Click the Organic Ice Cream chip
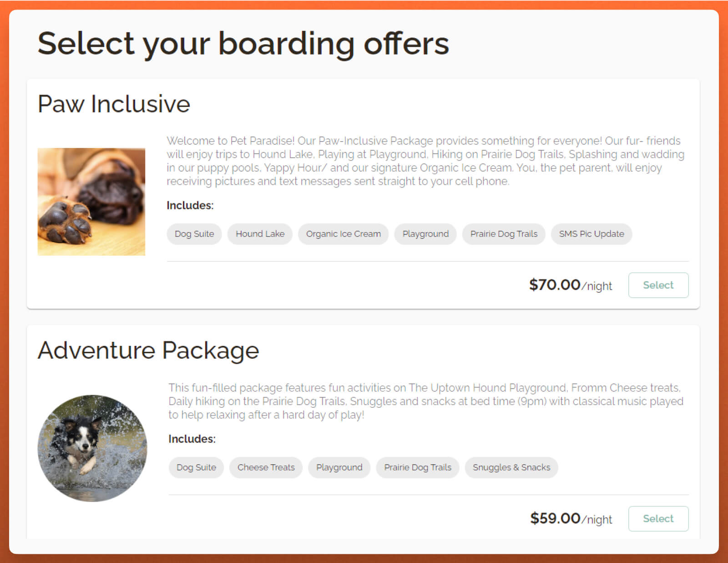Viewport: 728px width, 563px height. (343, 234)
